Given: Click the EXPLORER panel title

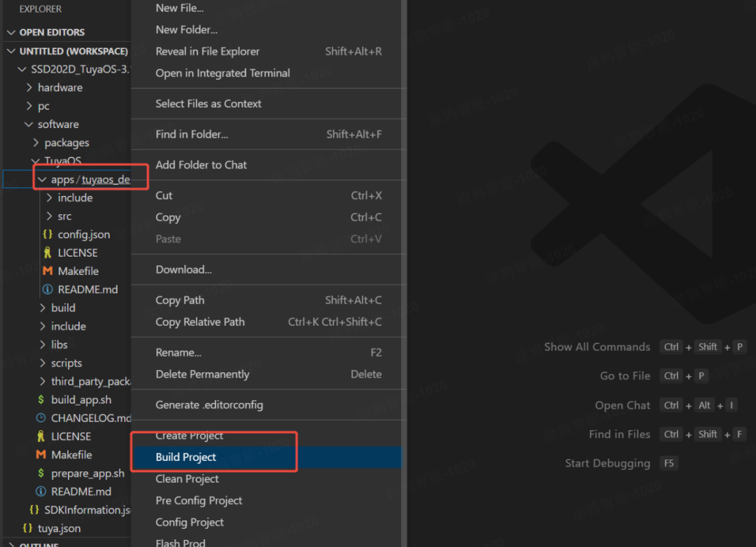Looking at the screenshot, I should coord(41,8).
